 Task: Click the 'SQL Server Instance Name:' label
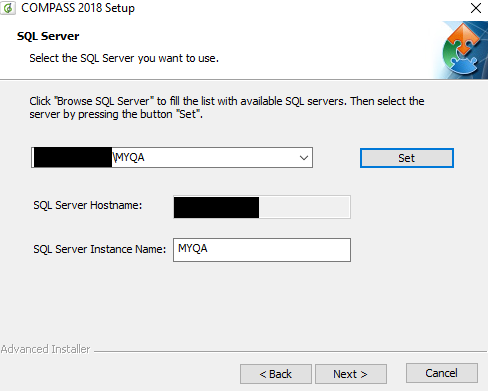[100, 249]
